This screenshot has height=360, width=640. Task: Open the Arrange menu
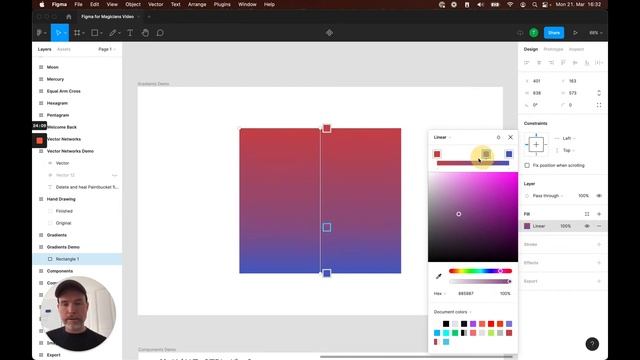[197, 4]
